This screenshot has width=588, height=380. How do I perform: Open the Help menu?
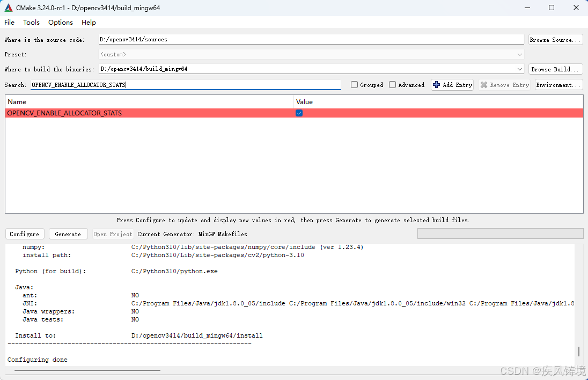89,23
